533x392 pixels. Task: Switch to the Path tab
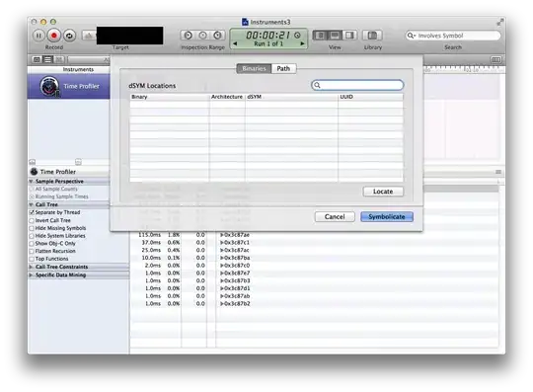(x=283, y=69)
